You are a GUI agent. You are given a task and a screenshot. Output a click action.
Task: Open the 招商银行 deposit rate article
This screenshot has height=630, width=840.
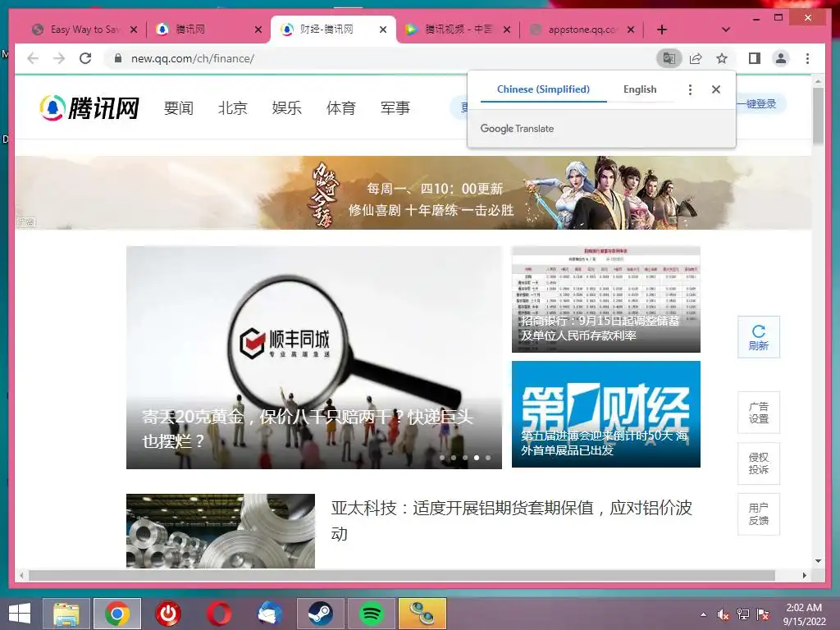(x=606, y=299)
